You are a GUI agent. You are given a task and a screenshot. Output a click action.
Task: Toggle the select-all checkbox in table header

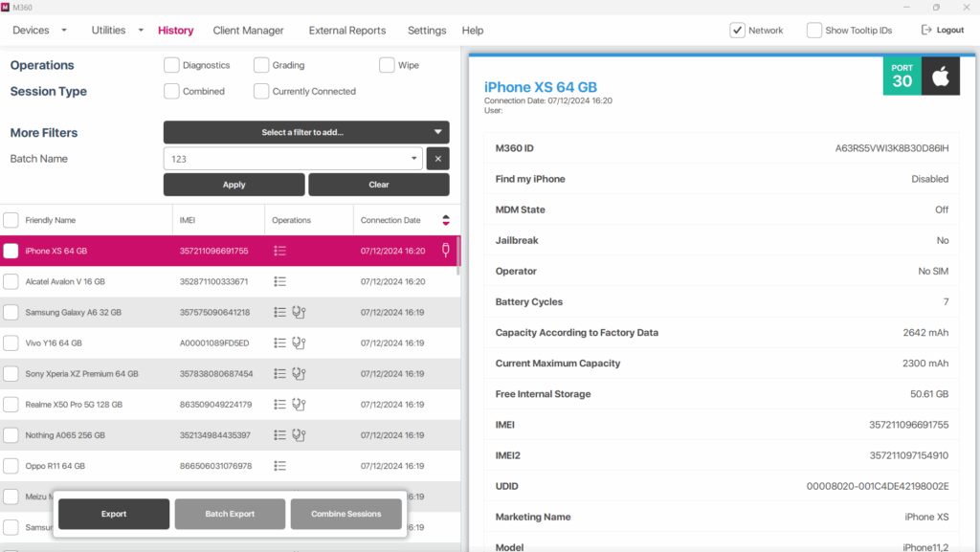coord(11,220)
